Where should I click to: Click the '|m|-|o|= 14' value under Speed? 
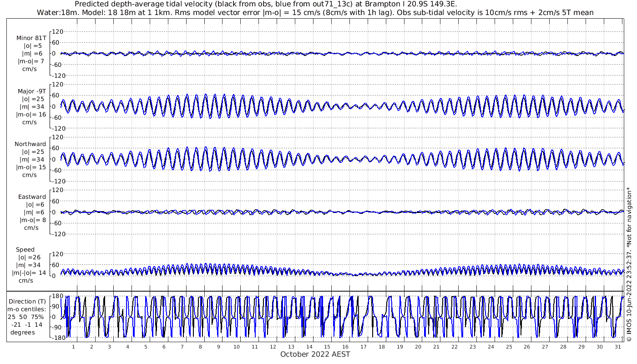(x=30, y=273)
